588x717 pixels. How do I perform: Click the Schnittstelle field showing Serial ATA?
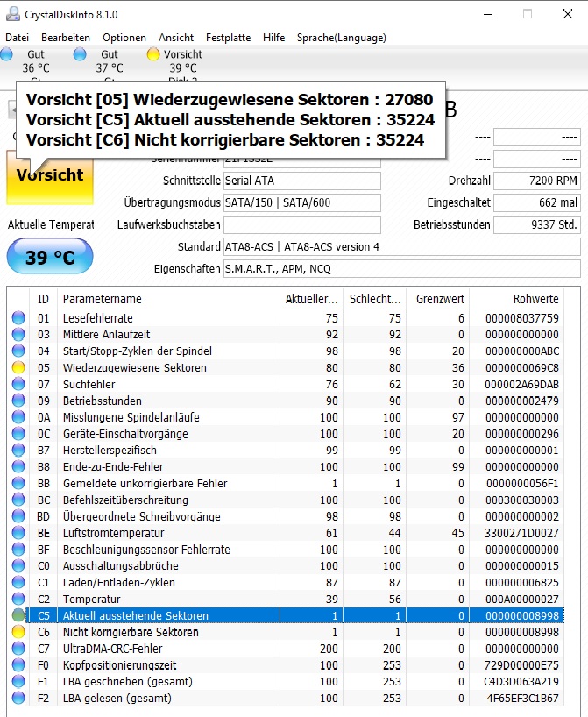coord(302,181)
